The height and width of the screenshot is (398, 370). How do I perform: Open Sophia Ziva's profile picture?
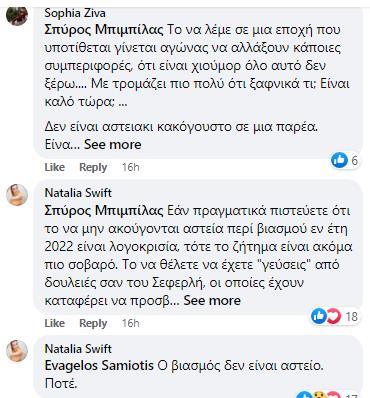coord(17,15)
